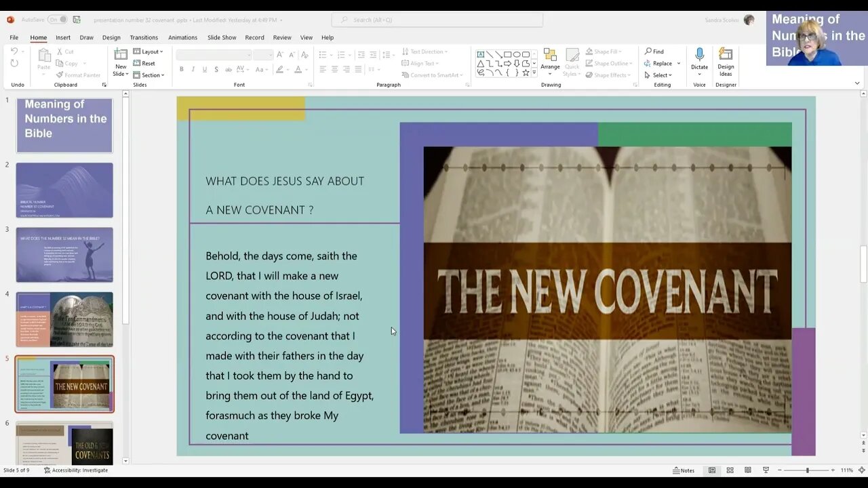Clear all formatting icon
The width and height of the screenshot is (868, 488).
304,54
